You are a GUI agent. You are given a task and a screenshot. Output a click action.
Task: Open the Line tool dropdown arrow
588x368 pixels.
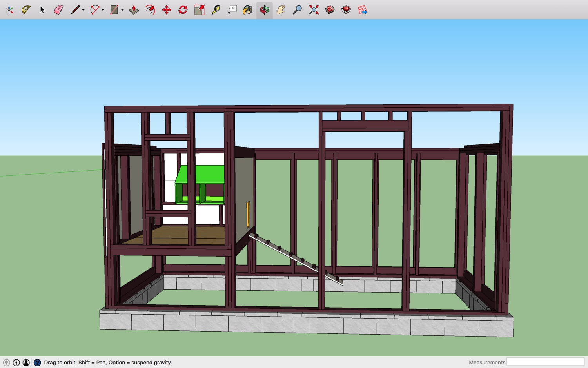coord(83,10)
